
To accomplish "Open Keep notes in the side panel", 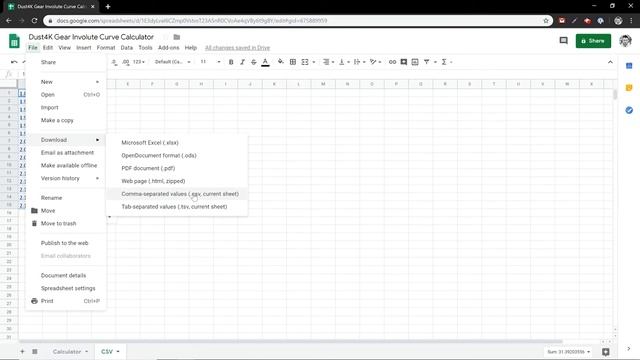I will [629, 88].
